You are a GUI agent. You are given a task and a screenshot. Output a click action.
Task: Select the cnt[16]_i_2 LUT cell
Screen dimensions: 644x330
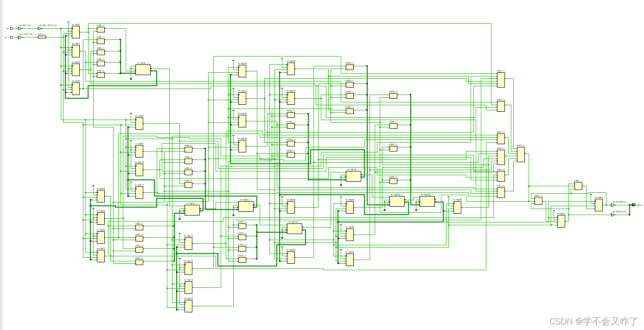click(291, 114)
